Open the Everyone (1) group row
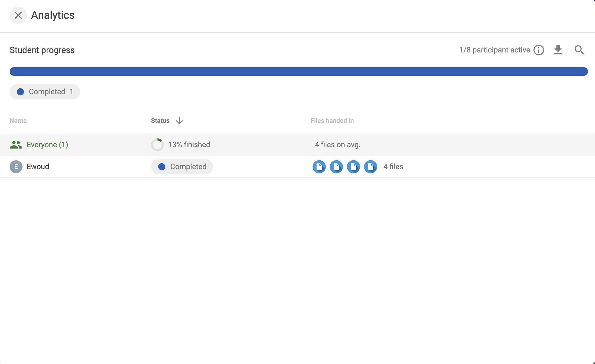 point(297,145)
